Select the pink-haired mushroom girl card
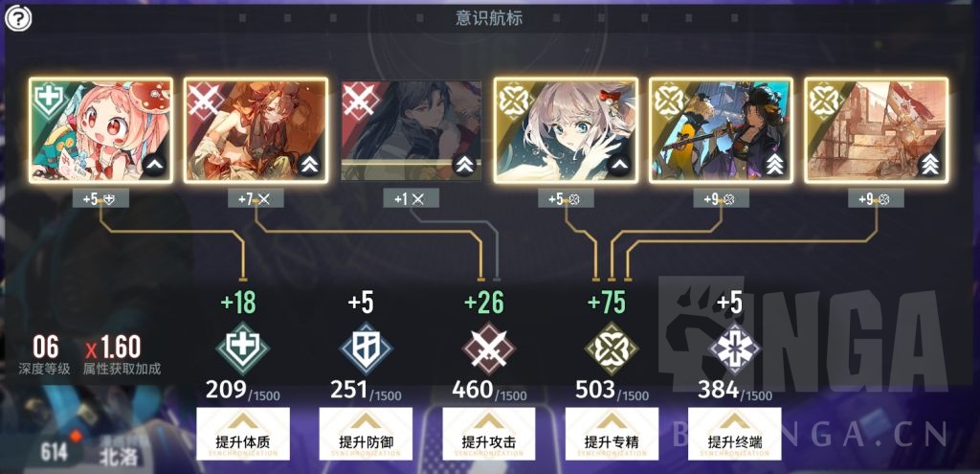 point(101,130)
